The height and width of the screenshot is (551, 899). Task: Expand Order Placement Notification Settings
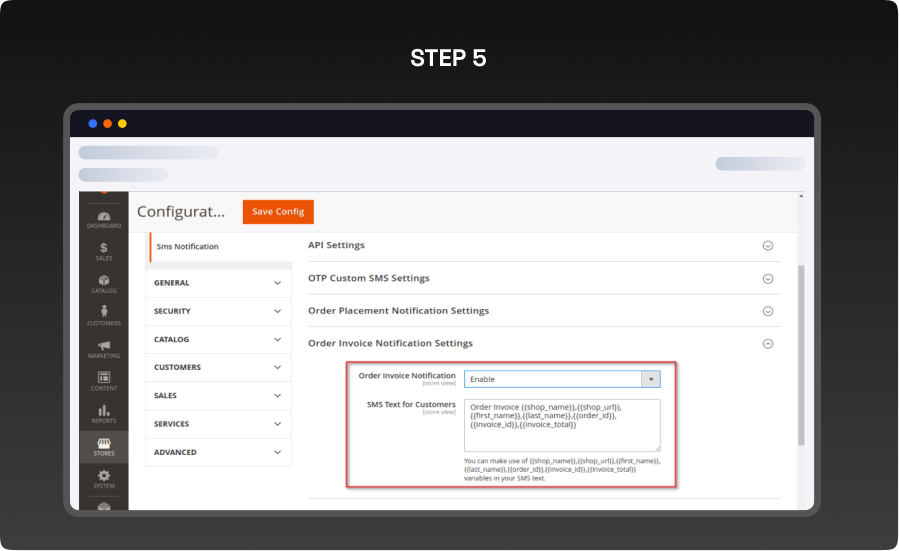click(x=768, y=311)
